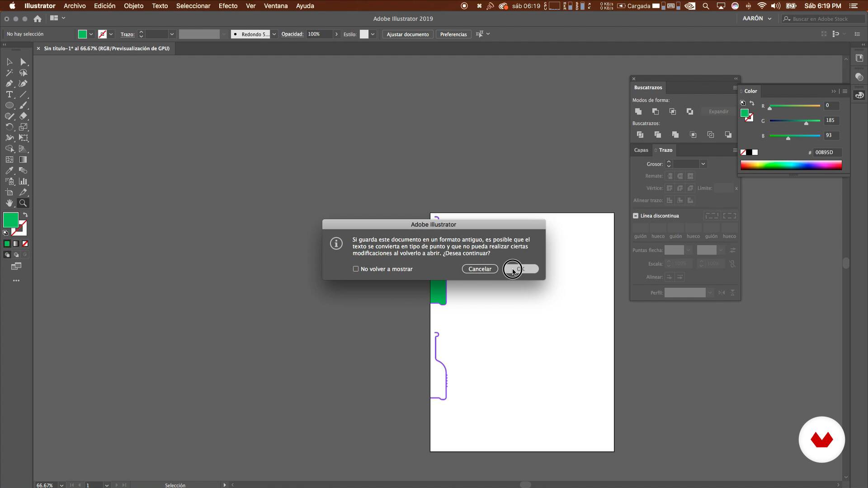The height and width of the screenshot is (488, 868).
Task: Open zoom level dropdown at 66.67%
Action: (61, 485)
